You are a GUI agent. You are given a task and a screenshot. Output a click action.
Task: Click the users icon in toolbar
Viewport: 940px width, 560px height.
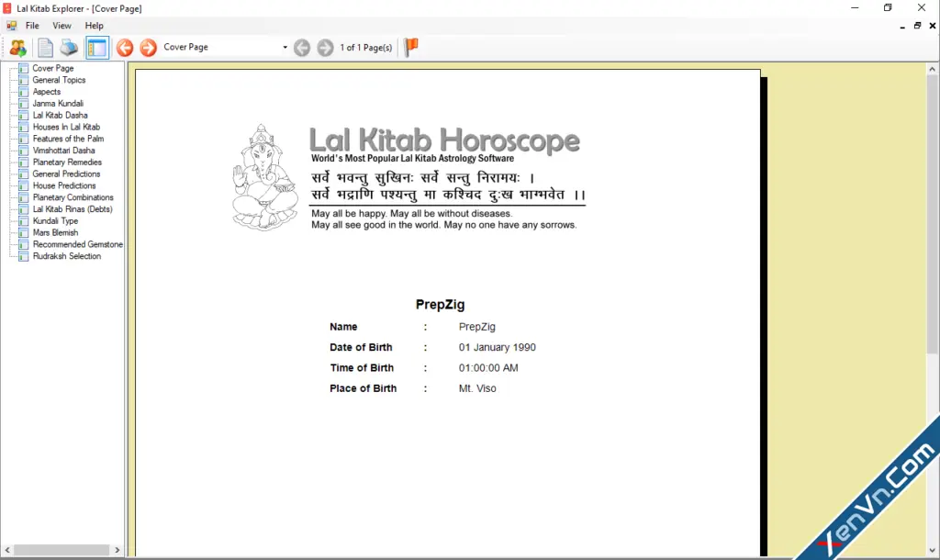tap(18, 48)
